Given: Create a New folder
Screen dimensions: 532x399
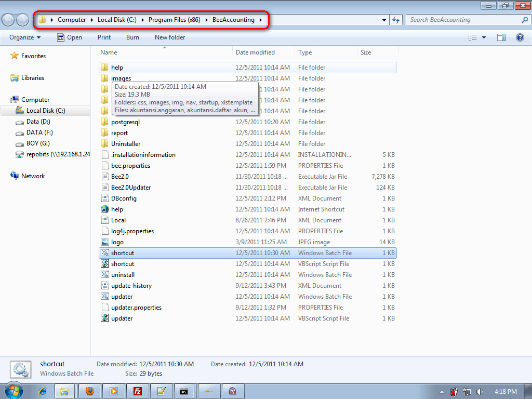Looking at the screenshot, I should point(170,37).
